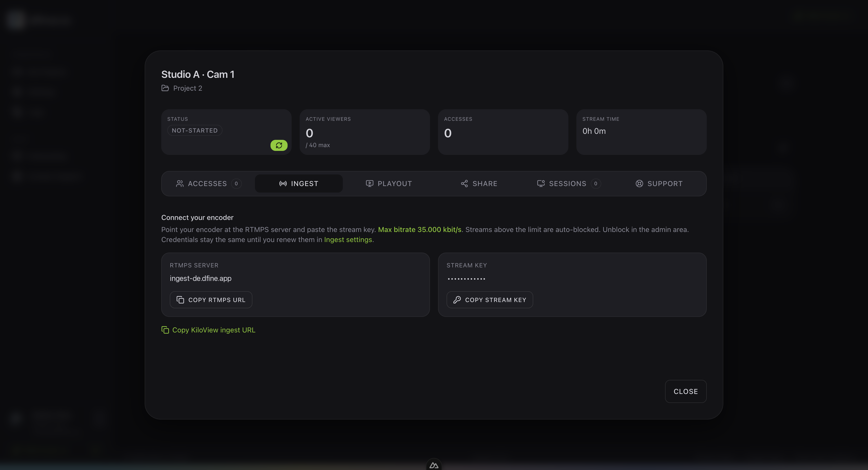This screenshot has height=470, width=868.
Task: Open the Playout tab
Action: (x=389, y=184)
